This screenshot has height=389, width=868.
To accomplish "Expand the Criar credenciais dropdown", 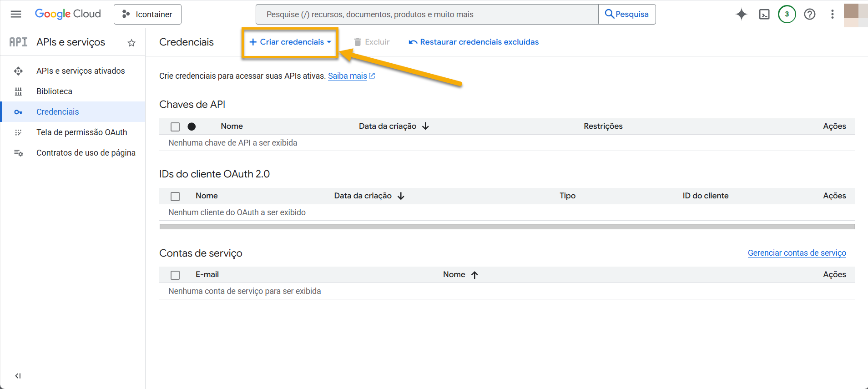I will click(x=290, y=42).
